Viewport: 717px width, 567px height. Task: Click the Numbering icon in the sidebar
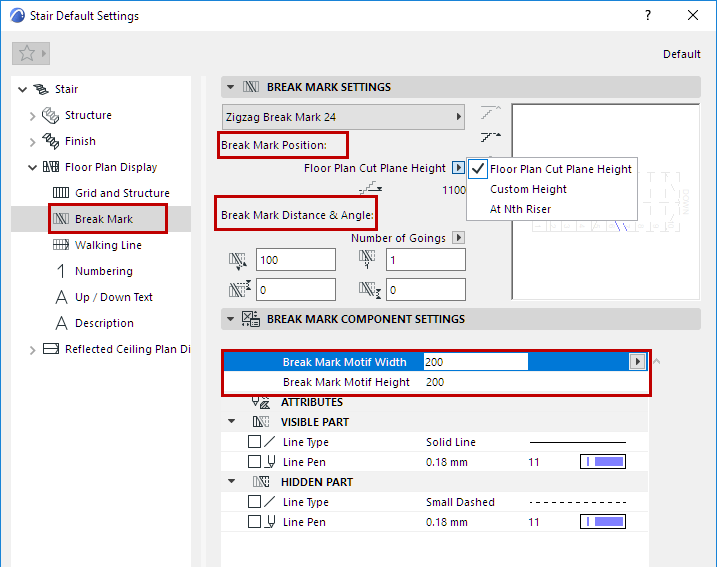[61, 271]
